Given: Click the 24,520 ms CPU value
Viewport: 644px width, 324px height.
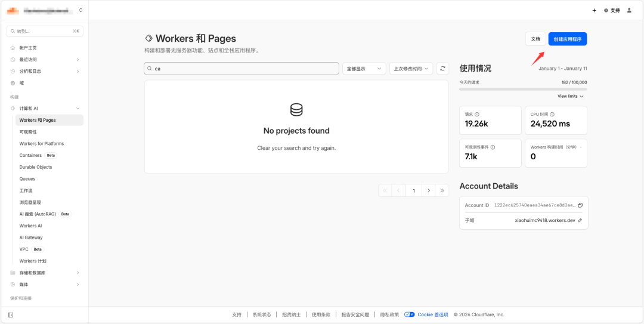Looking at the screenshot, I should [550, 124].
